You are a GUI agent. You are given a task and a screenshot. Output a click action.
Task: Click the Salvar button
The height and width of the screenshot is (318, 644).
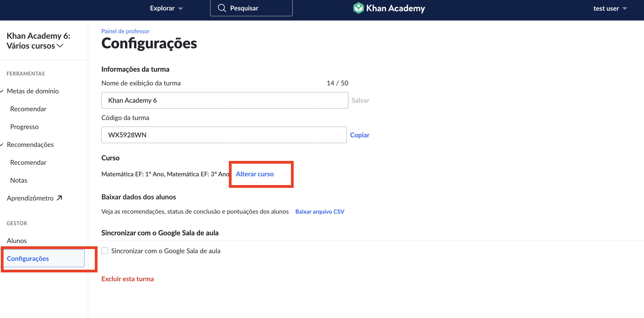360,101
